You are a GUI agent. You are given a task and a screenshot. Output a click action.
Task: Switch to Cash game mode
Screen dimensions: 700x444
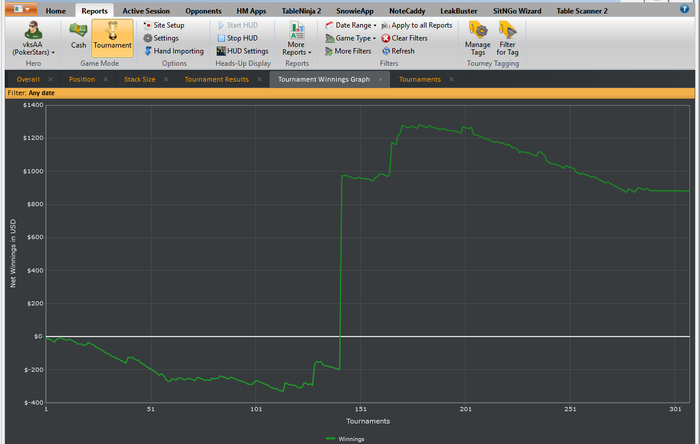pos(78,35)
